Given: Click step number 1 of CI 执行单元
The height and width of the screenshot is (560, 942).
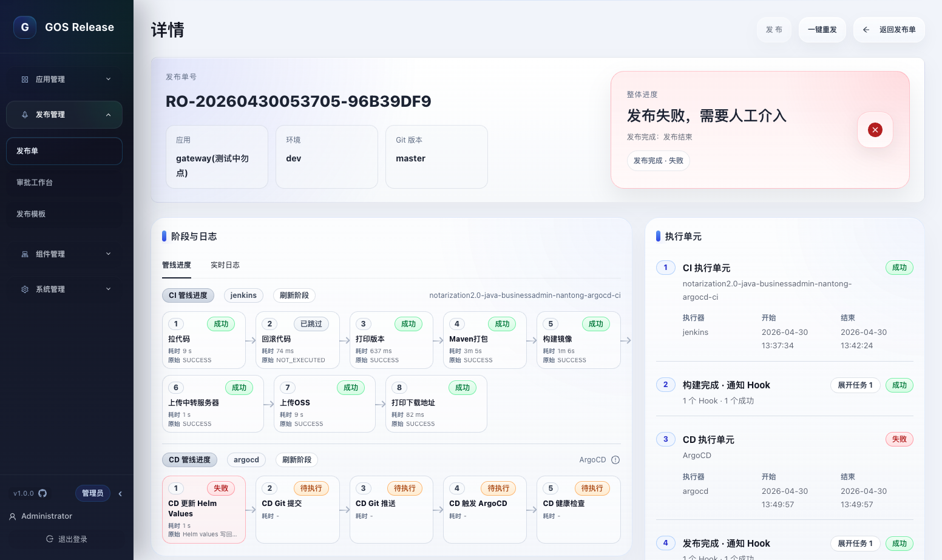Looking at the screenshot, I should tap(666, 268).
